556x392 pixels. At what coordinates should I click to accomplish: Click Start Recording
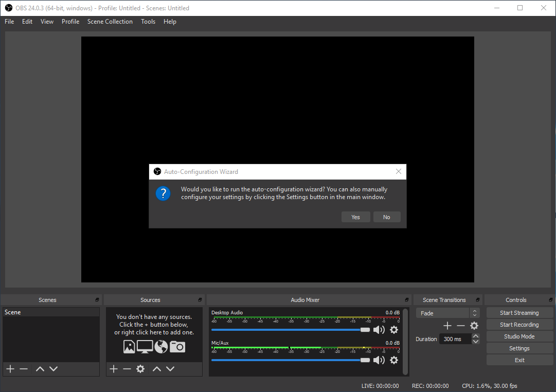point(519,325)
